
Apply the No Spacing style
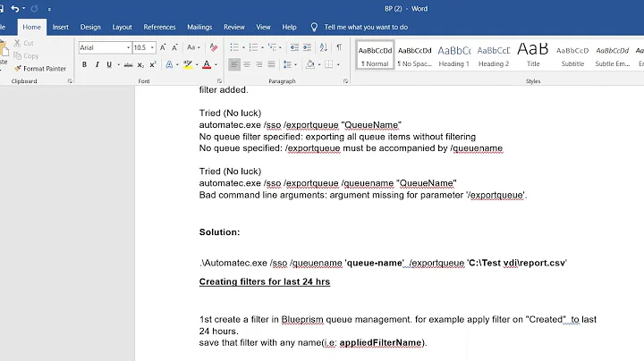(x=415, y=55)
